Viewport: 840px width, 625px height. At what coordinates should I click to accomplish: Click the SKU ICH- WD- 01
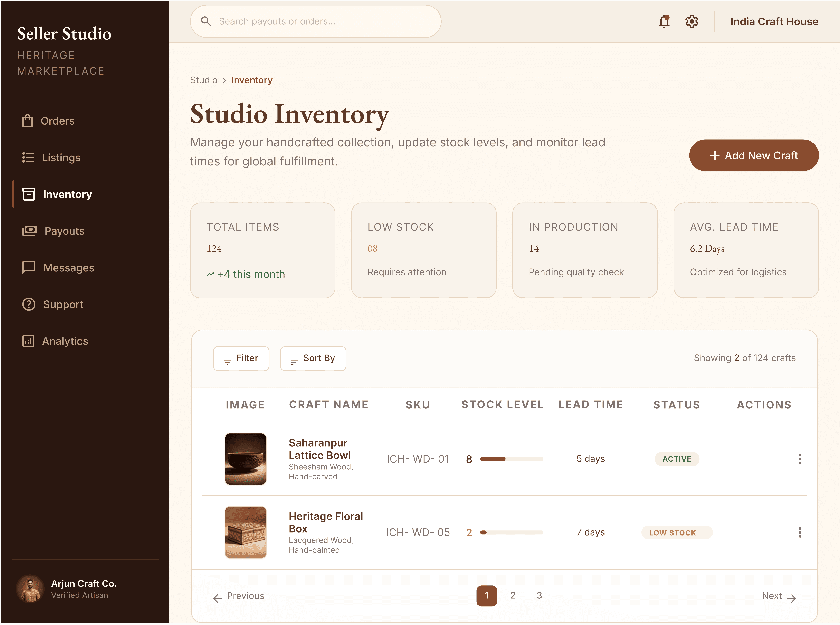418,459
